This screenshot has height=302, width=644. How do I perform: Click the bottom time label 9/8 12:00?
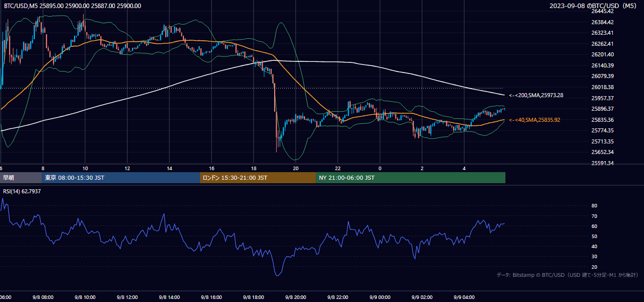coord(127,297)
